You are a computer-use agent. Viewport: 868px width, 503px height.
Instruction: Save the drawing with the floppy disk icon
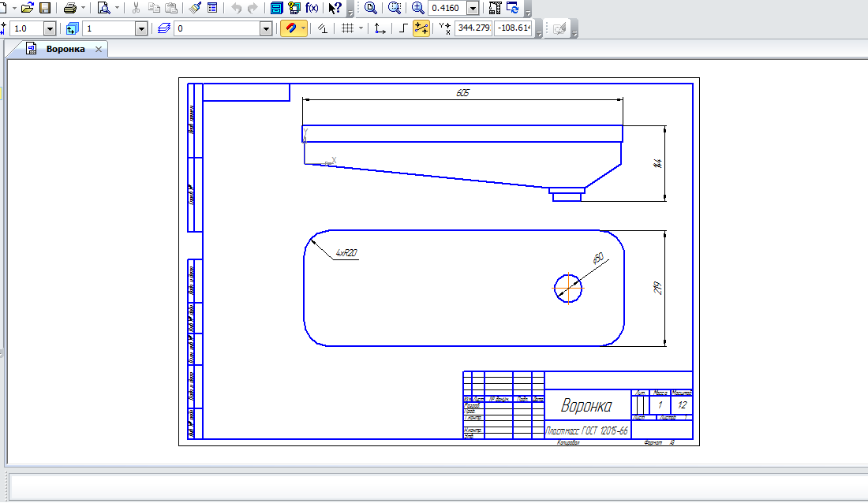coord(45,8)
